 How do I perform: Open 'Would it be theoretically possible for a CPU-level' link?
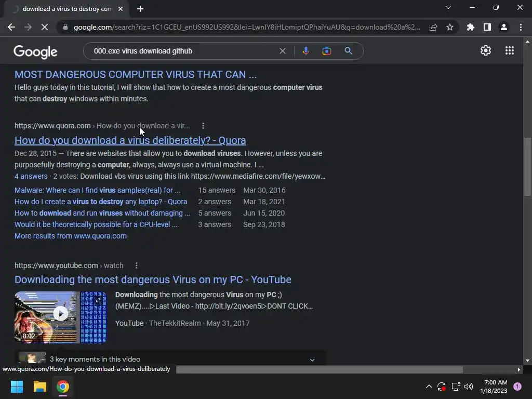[96, 224]
